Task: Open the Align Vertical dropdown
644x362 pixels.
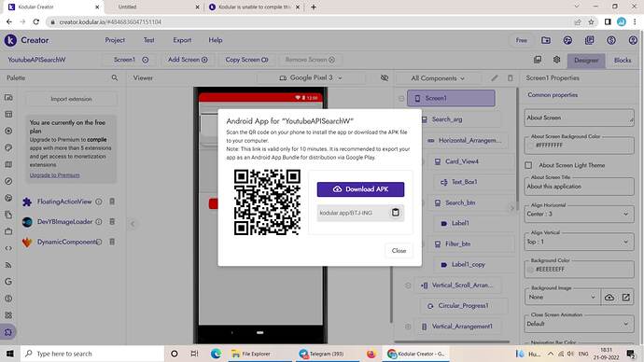Action: click(579, 242)
